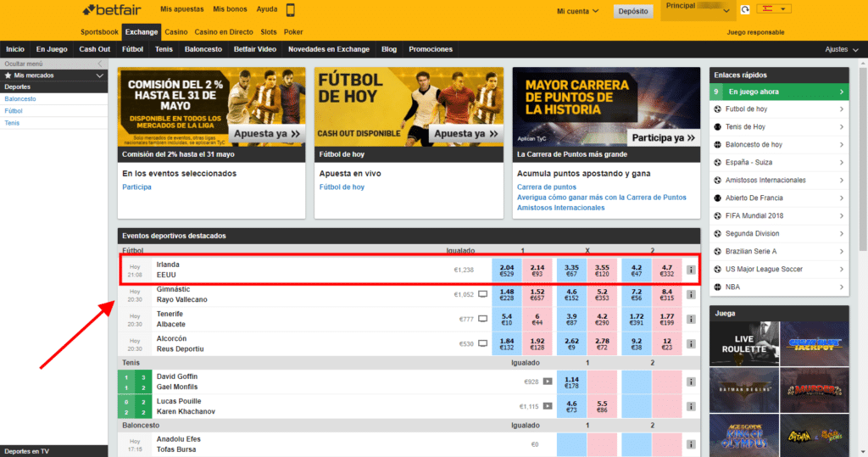
Task: Lay Tenerife at 6 odds
Action: coord(537,319)
